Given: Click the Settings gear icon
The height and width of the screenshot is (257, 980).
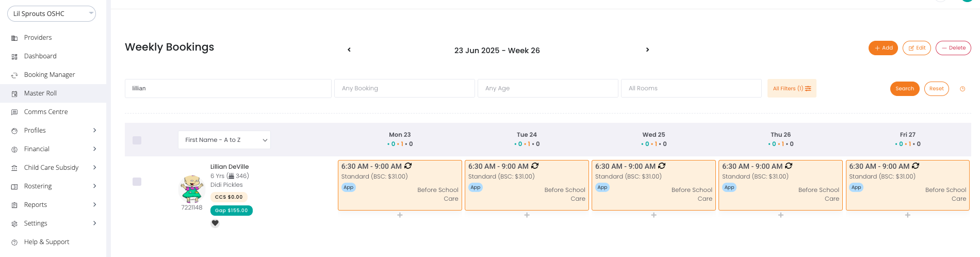Looking at the screenshot, I should click(x=14, y=223).
